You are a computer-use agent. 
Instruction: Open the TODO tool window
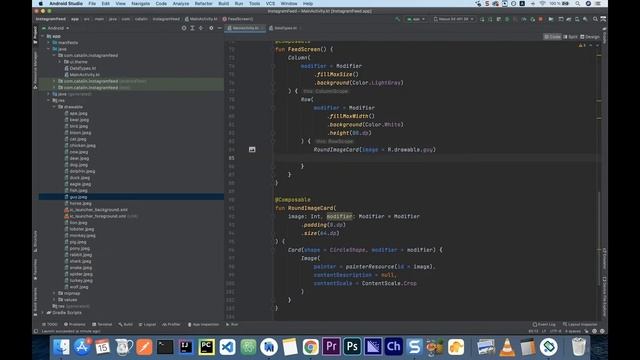[50, 324]
